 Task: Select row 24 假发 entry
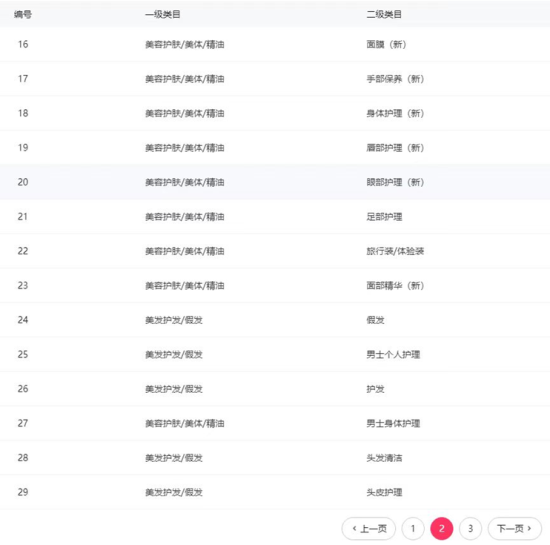click(275, 319)
